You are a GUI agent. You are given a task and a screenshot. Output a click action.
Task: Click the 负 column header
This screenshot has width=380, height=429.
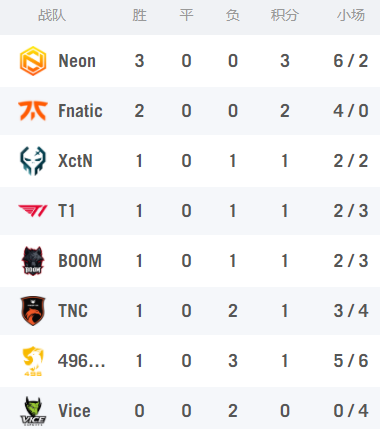click(233, 15)
